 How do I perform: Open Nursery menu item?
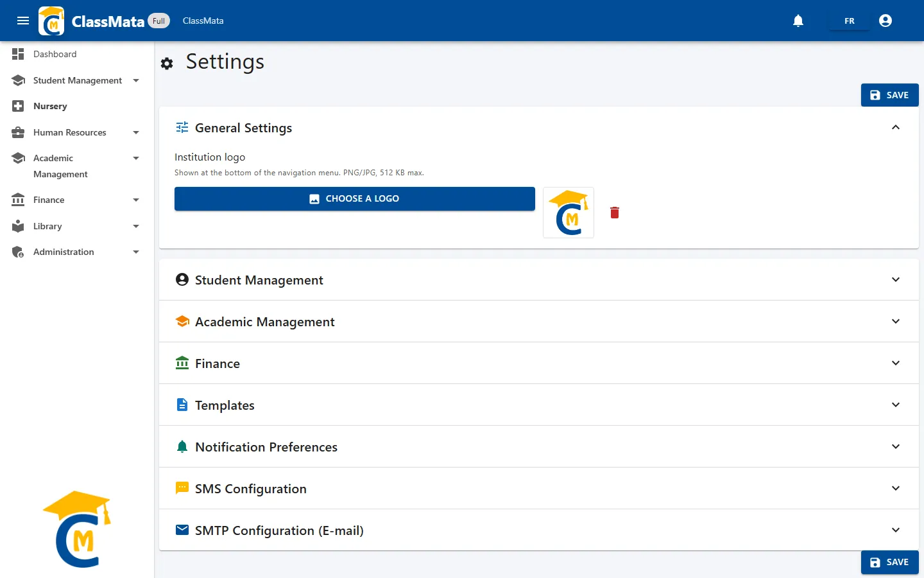pyautogui.click(x=77, y=106)
